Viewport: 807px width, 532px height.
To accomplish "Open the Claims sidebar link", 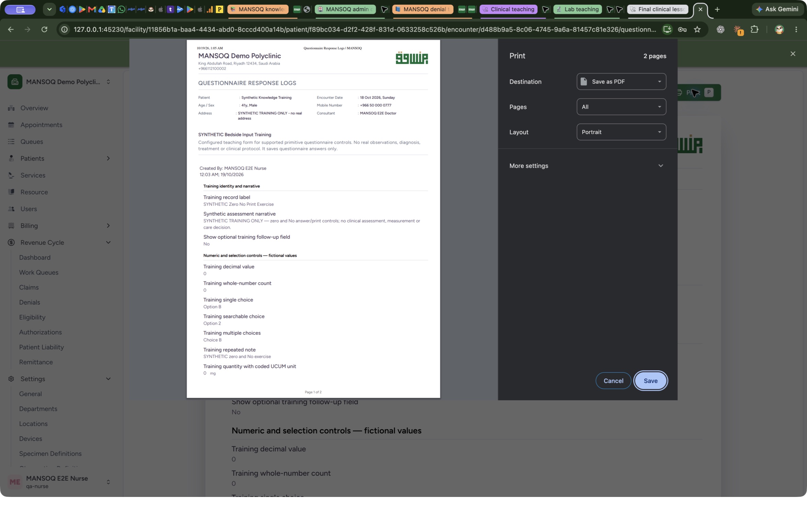I will 29,287.
